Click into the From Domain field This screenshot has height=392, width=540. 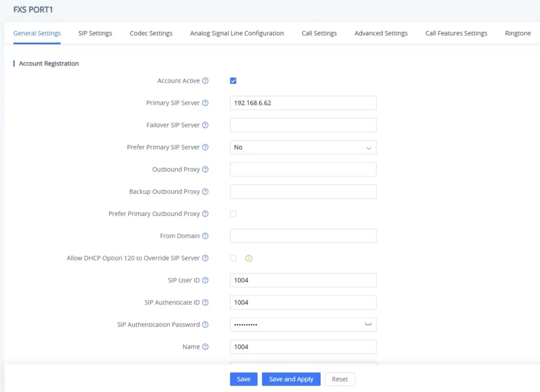pyautogui.click(x=303, y=236)
